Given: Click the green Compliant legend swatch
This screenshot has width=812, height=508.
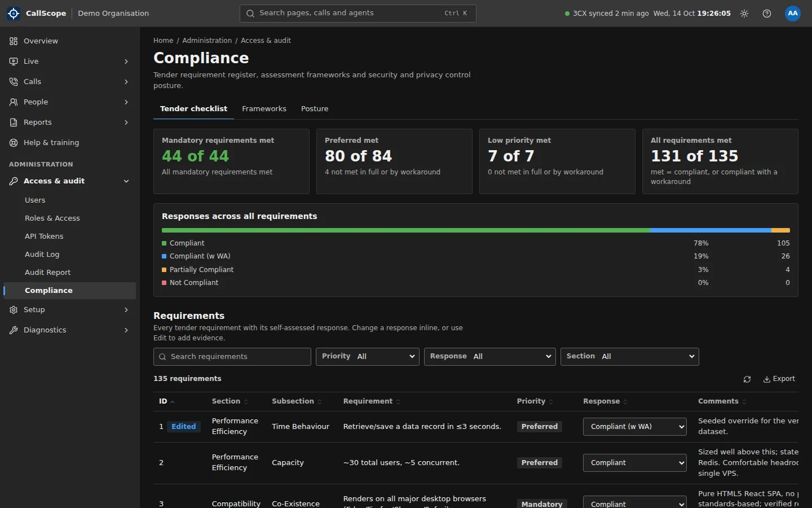Looking at the screenshot, I should (x=164, y=243).
